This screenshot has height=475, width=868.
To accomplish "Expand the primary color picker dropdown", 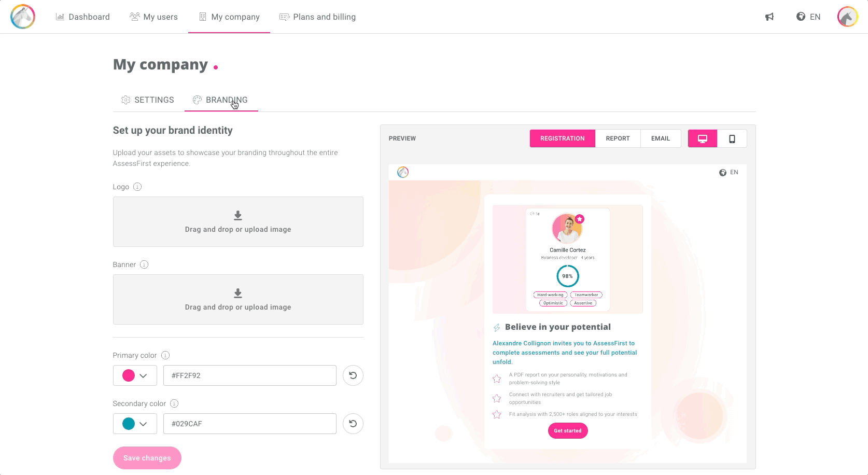I will (143, 375).
